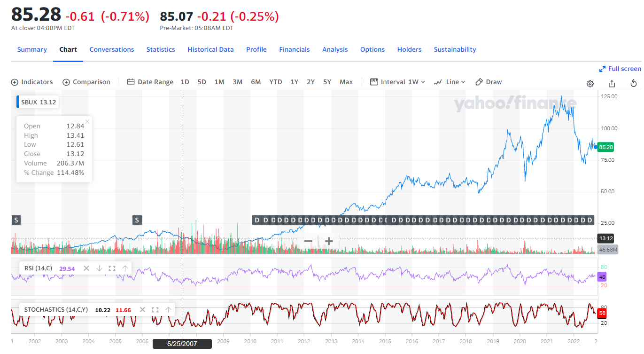Move the Stochastics panel up with the arrow

[168, 310]
